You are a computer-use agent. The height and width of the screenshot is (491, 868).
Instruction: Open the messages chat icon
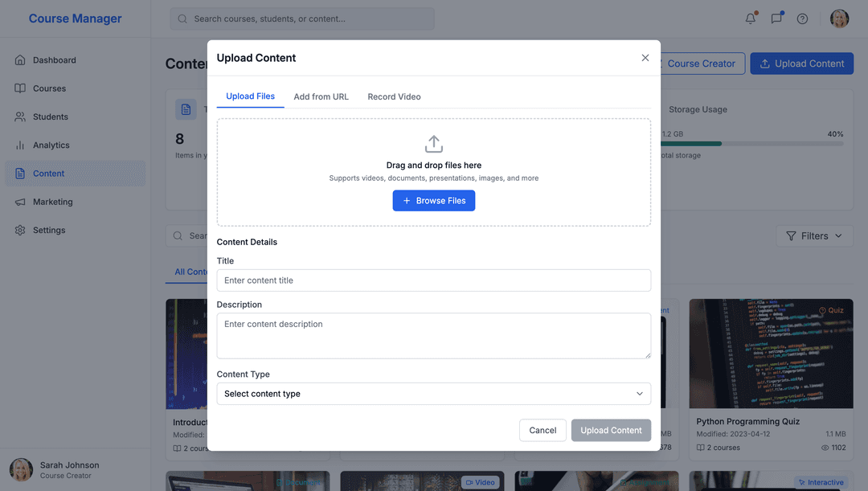[x=776, y=18]
